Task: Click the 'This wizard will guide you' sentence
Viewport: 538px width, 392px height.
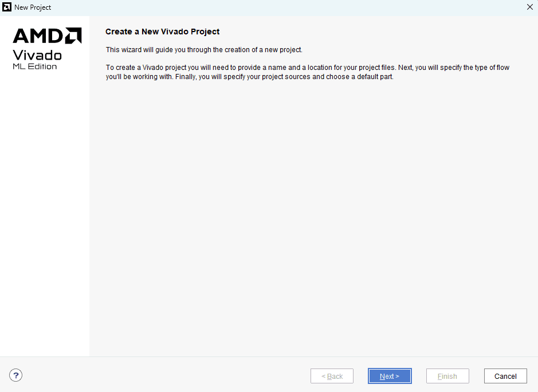Action: coord(203,50)
